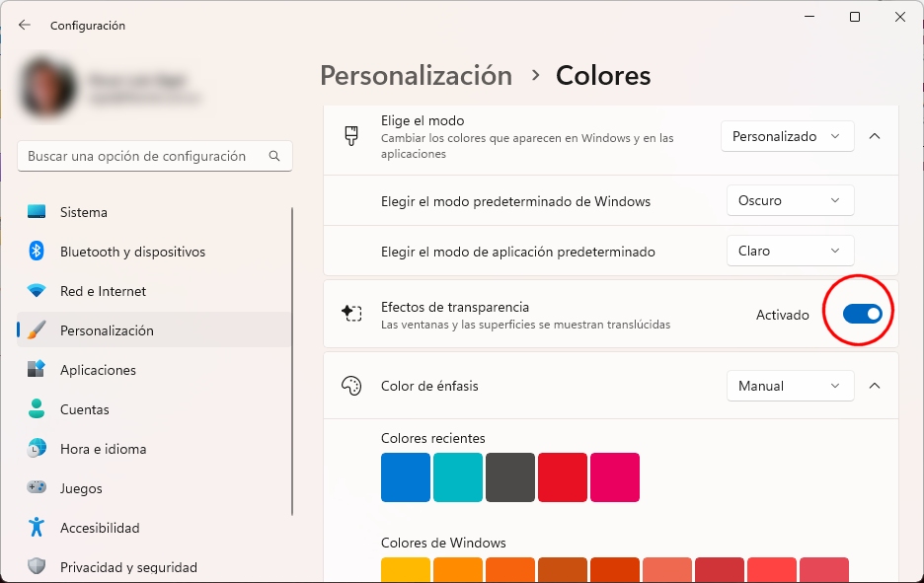Click the Cuentas person icon
This screenshot has width=924, height=583.
pos(37,408)
